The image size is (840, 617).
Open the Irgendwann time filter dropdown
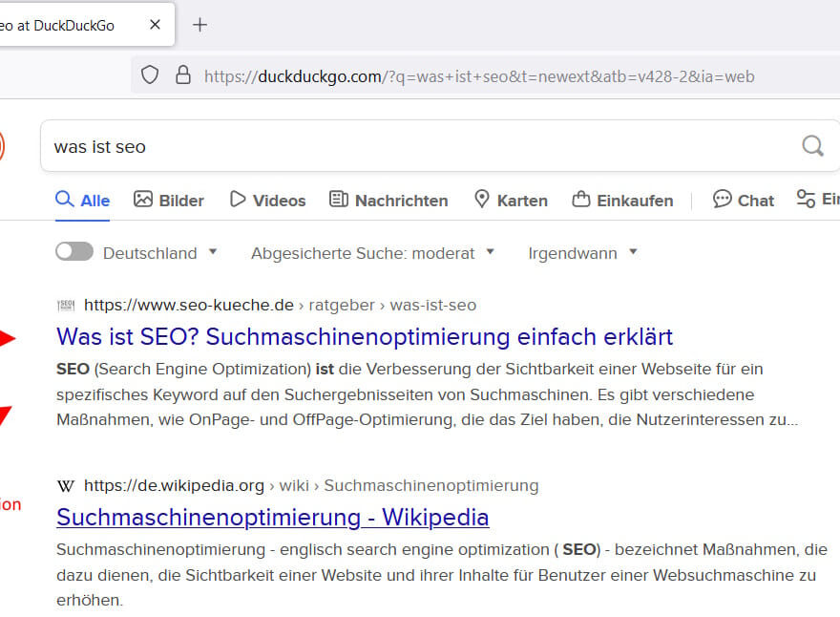[x=582, y=252]
